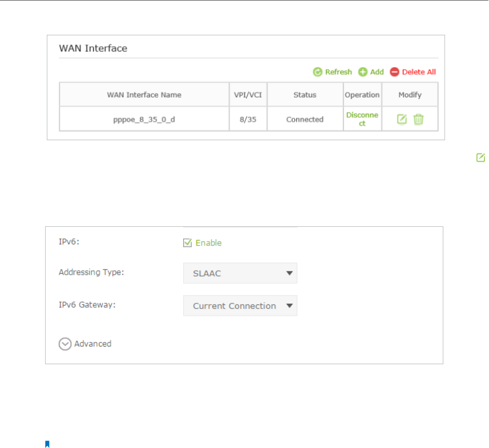Image resolution: width=489 pixels, height=448 pixels.
Task: Open the Addressing Type SLAAC dropdown
Action: [240, 273]
